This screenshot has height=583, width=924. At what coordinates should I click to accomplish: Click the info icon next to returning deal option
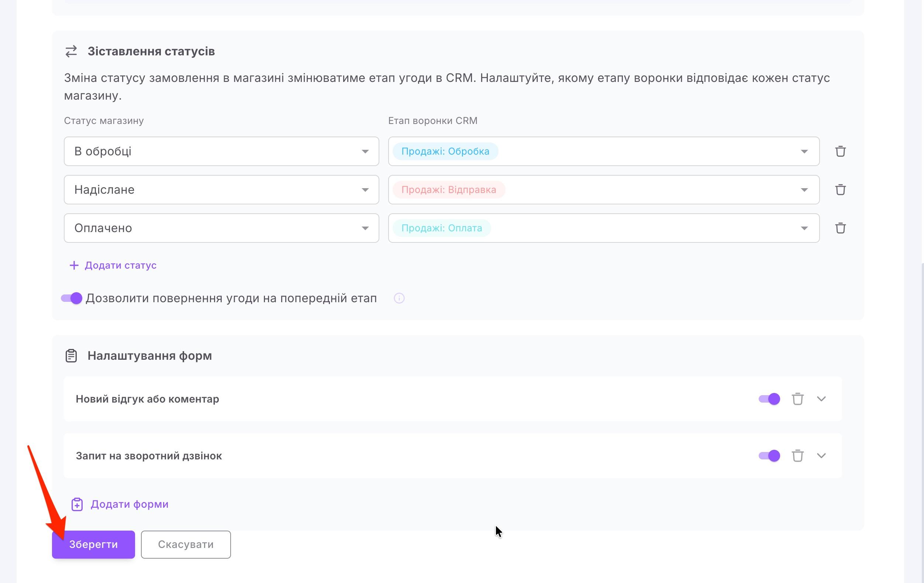[399, 298]
